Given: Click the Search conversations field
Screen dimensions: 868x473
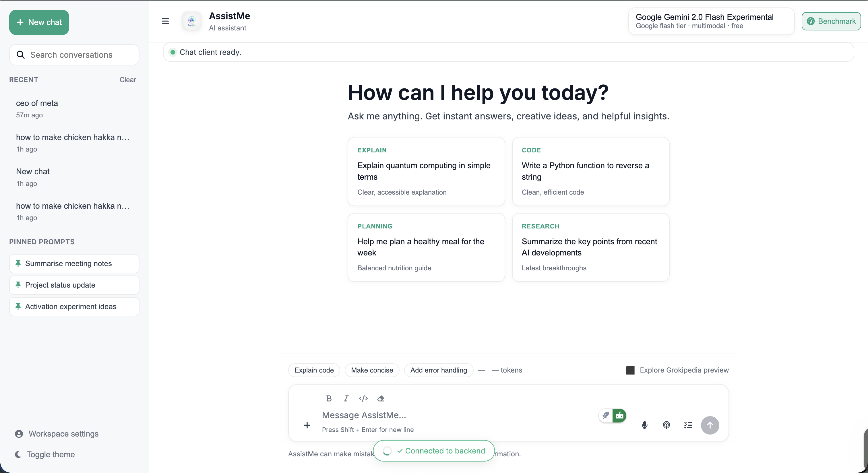Looking at the screenshot, I should pos(74,55).
